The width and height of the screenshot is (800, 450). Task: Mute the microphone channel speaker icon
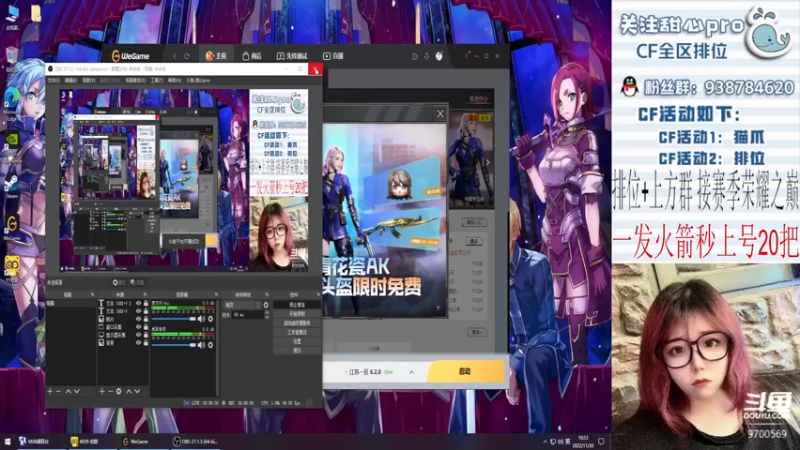(202, 319)
